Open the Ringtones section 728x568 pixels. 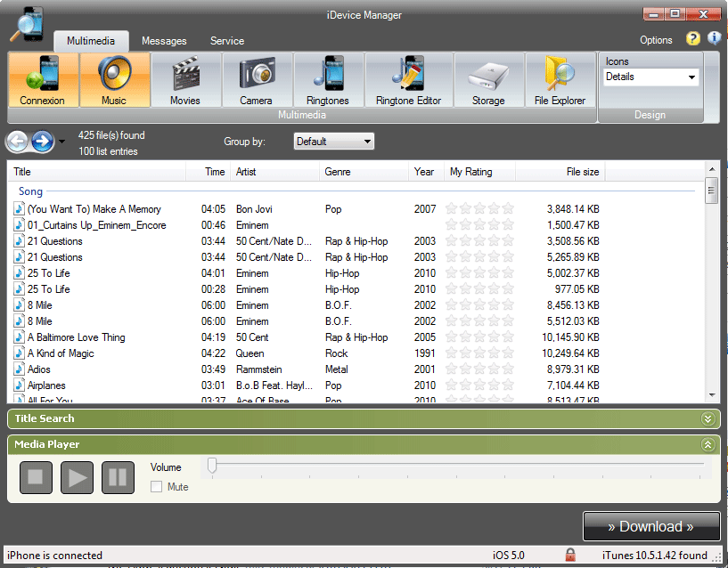coord(328,80)
